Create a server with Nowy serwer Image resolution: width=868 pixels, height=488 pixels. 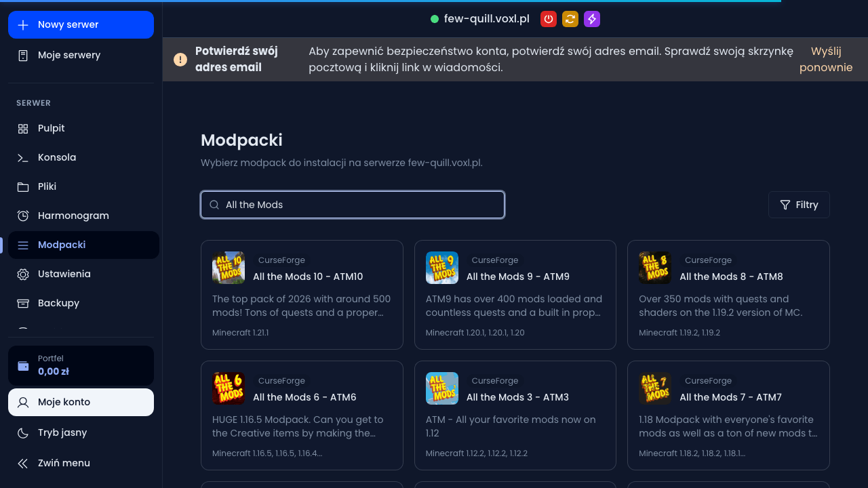81,25
